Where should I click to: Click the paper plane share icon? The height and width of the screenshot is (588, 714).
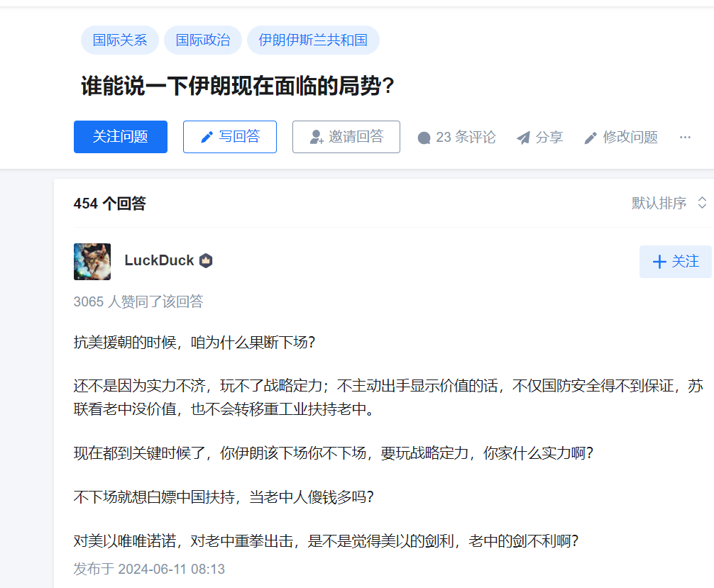(x=524, y=138)
